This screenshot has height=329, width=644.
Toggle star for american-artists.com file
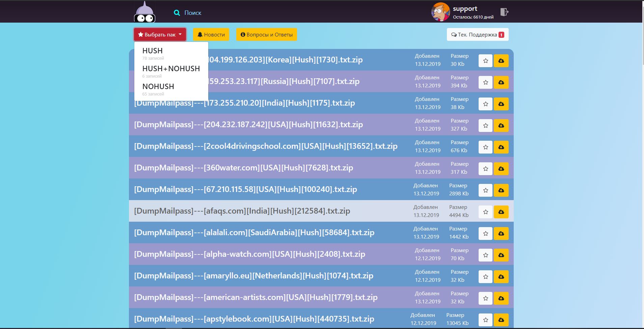click(485, 298)
